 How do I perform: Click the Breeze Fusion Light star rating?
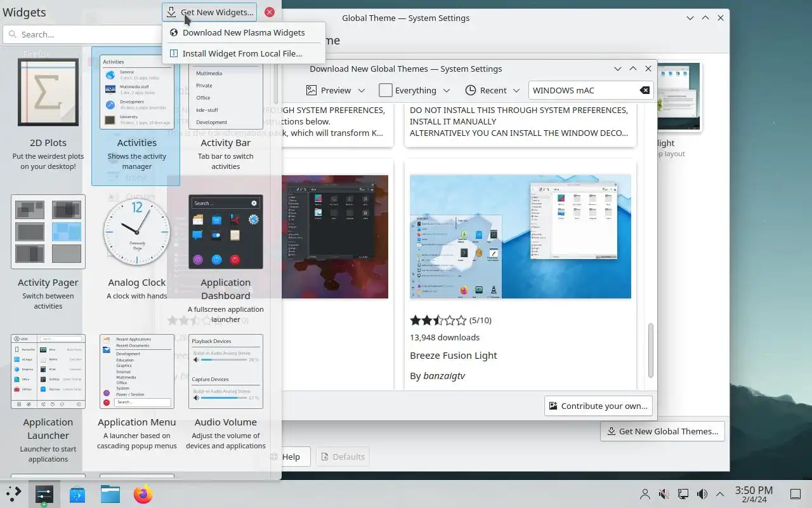(438, 320)
